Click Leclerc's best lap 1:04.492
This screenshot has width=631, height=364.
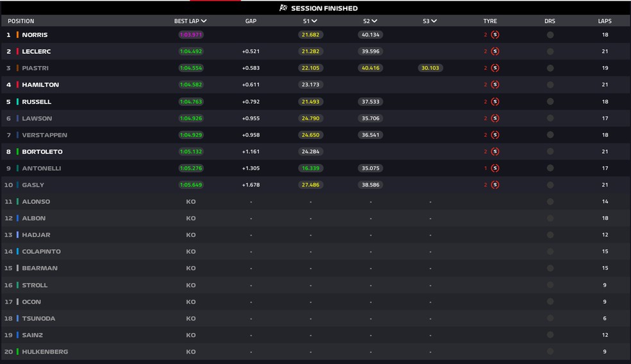pyautogui.click(x=190, y=51)
